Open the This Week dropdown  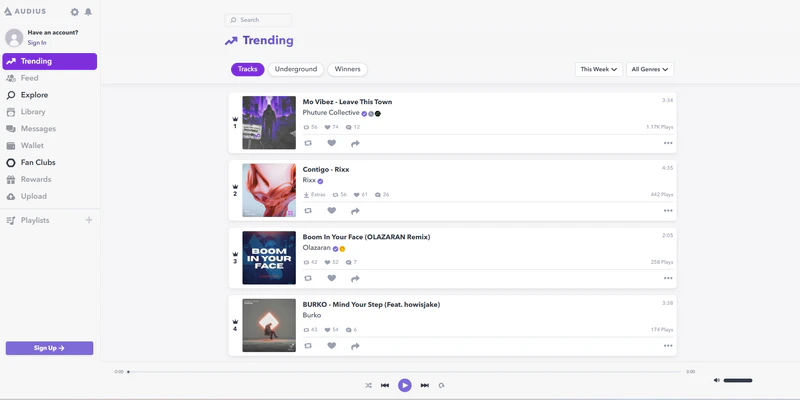600,70
